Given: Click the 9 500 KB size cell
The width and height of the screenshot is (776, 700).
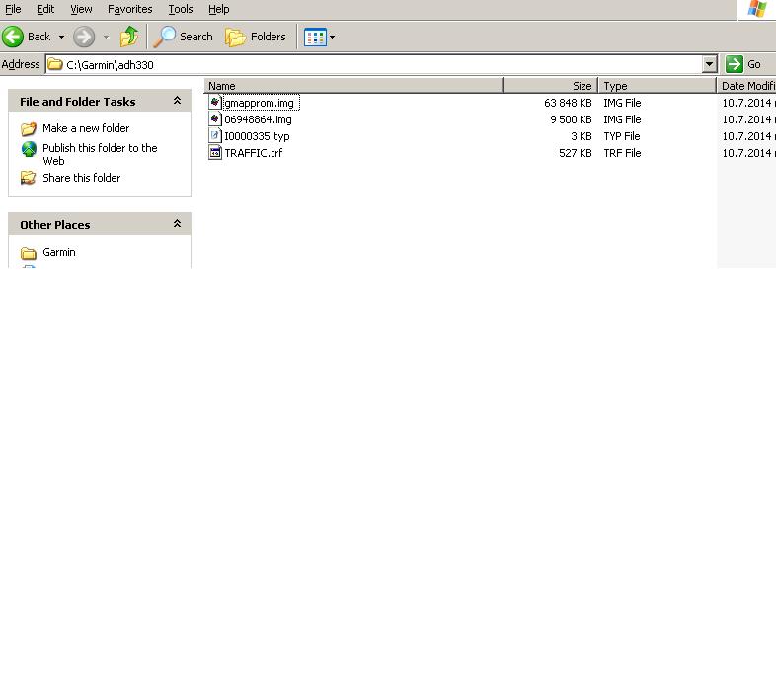Looking at the screenshot, I should point(571,119).
